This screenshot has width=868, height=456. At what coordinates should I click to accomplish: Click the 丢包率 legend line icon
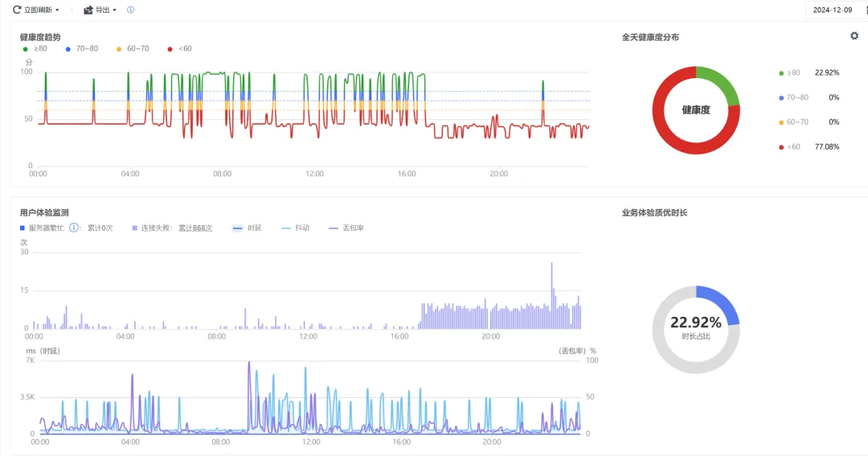tap(334, 228)
